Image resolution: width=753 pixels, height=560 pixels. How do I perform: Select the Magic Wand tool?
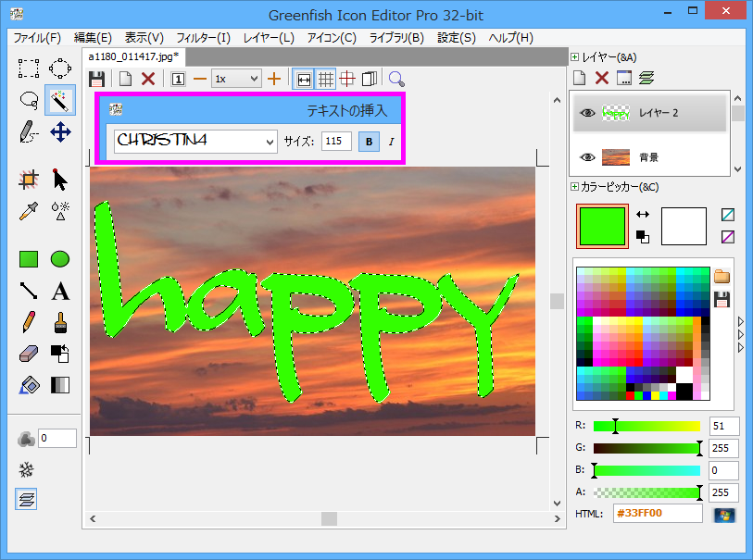pyautogui.click(x=59, y=100)
